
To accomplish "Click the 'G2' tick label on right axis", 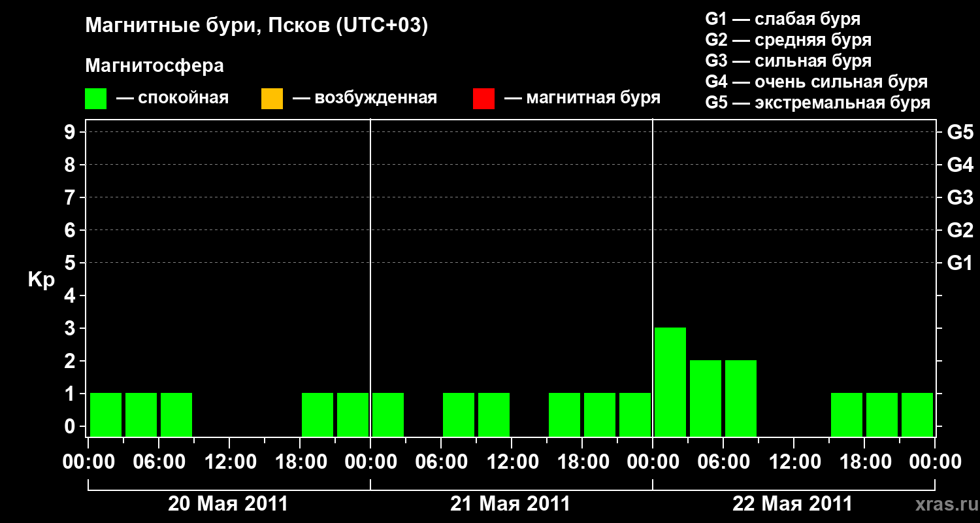I will point(960,230).
